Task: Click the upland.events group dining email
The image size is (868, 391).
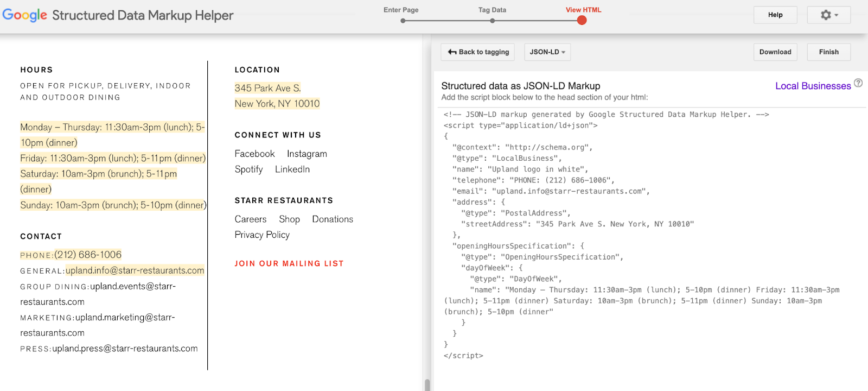Action: (98, 294)
